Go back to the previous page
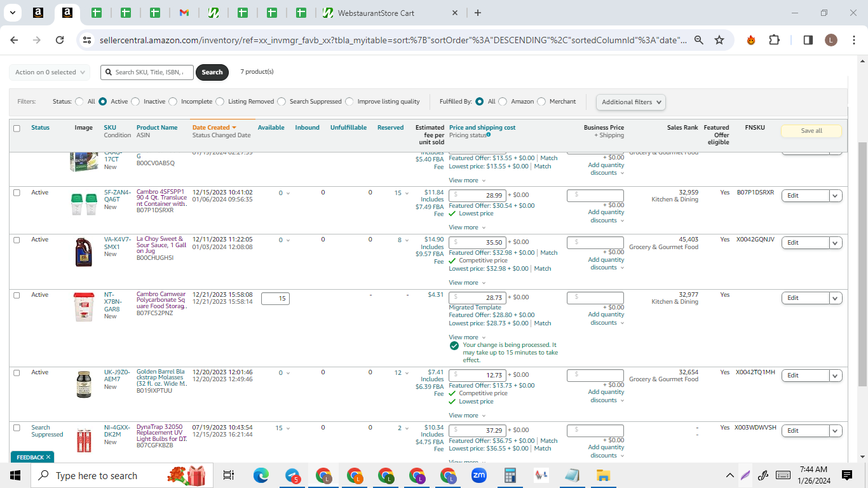 pos(14,40)
